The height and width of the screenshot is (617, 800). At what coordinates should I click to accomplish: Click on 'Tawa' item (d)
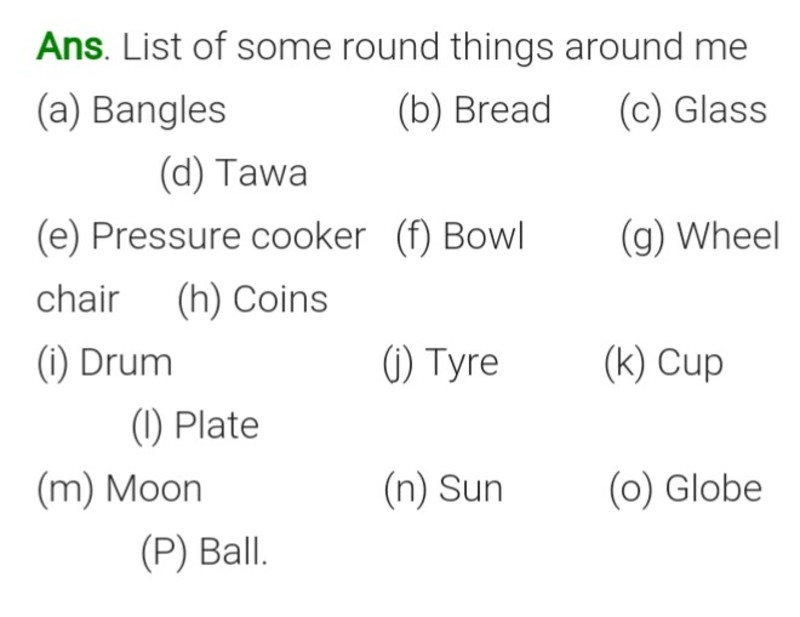(x=262, y=172)
